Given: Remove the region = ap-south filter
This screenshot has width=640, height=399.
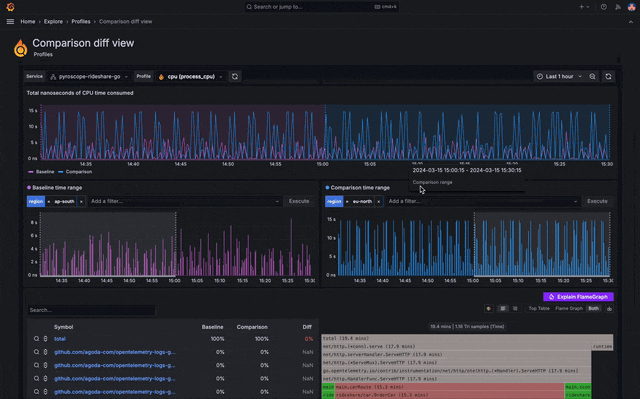Looking at the screenshot, I should [x=81, y=202].
